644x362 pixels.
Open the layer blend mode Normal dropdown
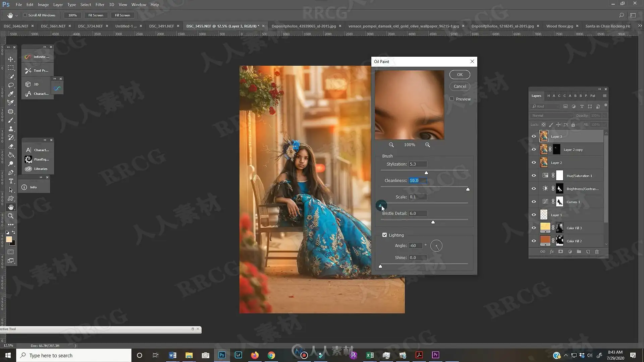tap(552, 115)
